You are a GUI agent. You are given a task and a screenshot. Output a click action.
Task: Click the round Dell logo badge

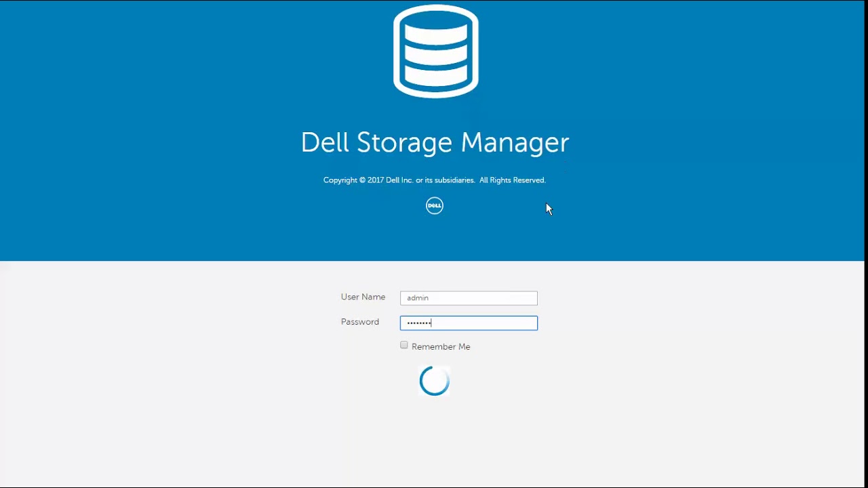pos(435,205)
